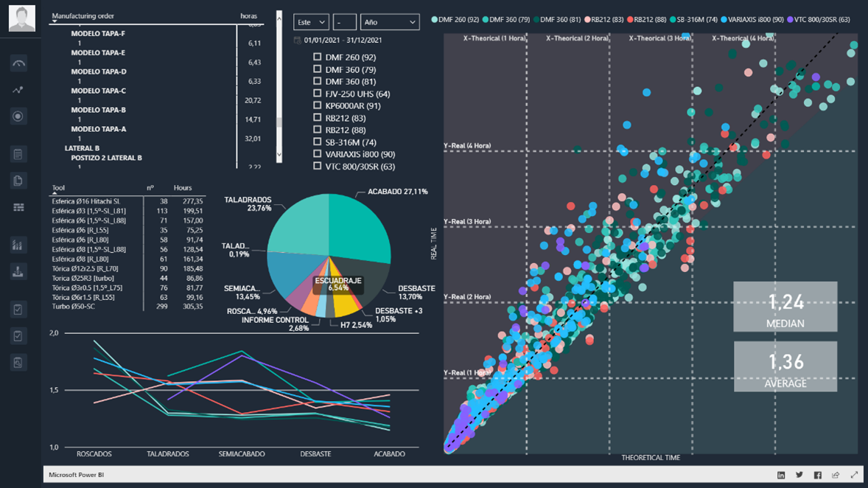
Task: Select the AVERAGE 1,36 card
Action: pyautogui.click(x=785, y=366)
